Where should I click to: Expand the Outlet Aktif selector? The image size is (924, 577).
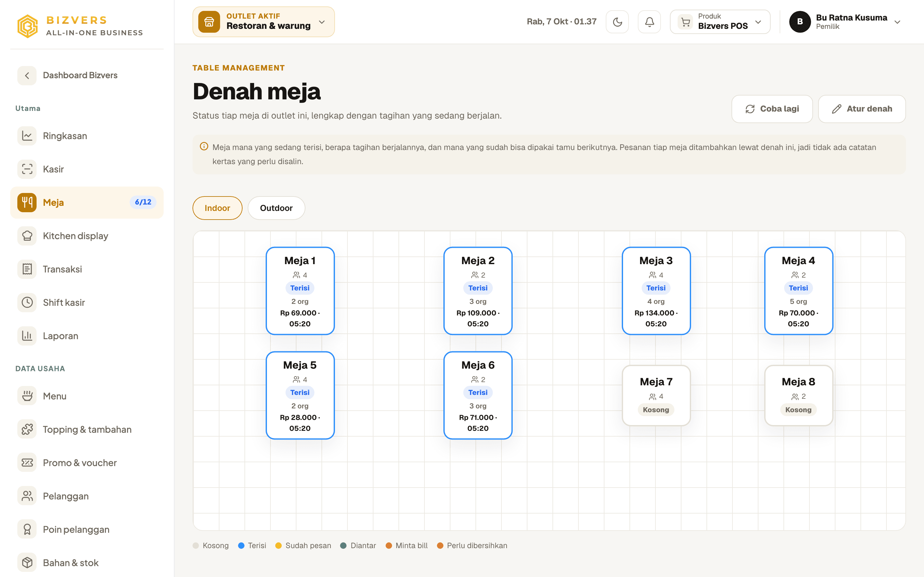(263, 22)
